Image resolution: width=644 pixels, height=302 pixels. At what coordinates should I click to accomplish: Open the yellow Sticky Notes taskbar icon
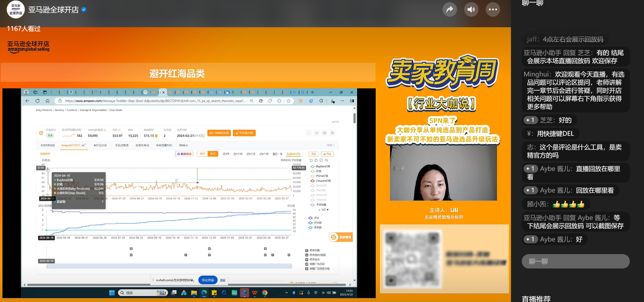(x=214, y=292)
